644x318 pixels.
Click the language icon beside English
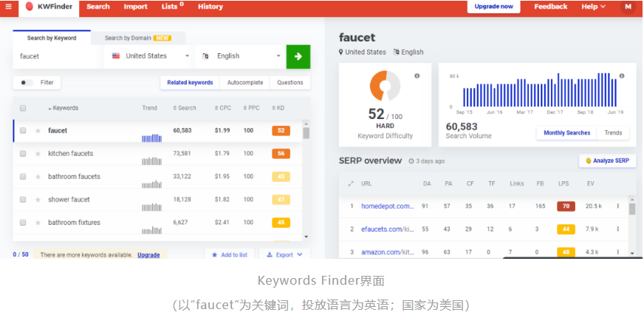(x=205, y=56)
